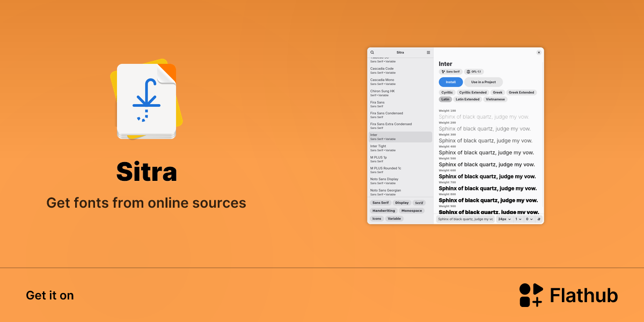Screen dimensions: 644x322
Task: Toggle the Latin subset chip
Action: click(x=445, y=99)
